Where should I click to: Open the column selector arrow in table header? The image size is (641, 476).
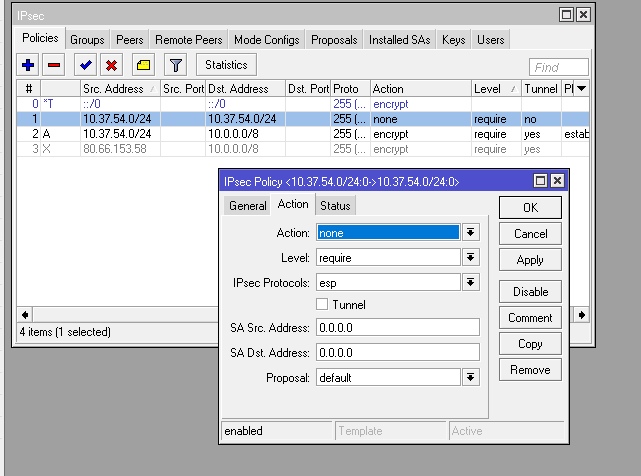[x=581, y=89]
